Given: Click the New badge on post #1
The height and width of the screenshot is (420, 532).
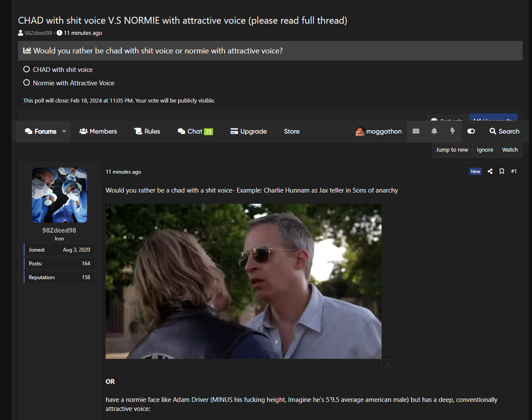Looking at the screenshot, I should [476, 171].
